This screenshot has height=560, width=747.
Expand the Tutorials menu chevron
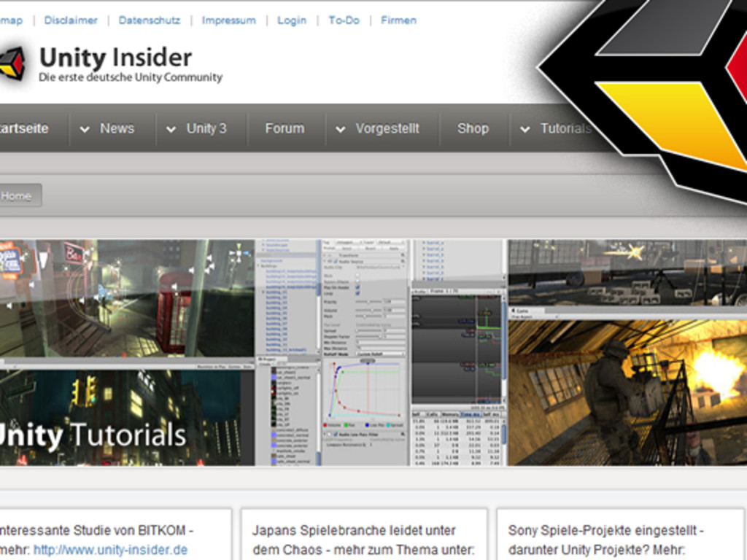(x=525, y=129)
